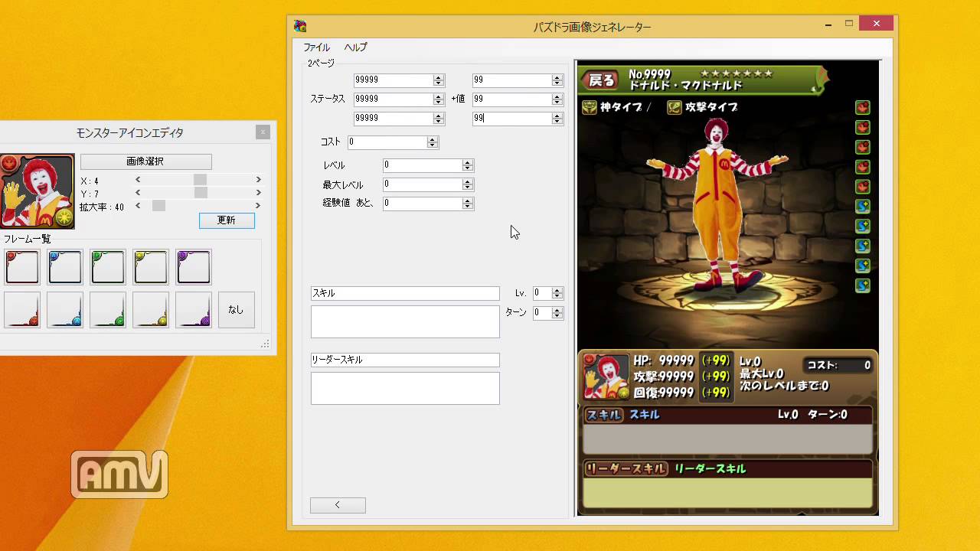Viewport: 980px width, 551px height.
Task: Click the leader skill description box
Action: point(405,388)
